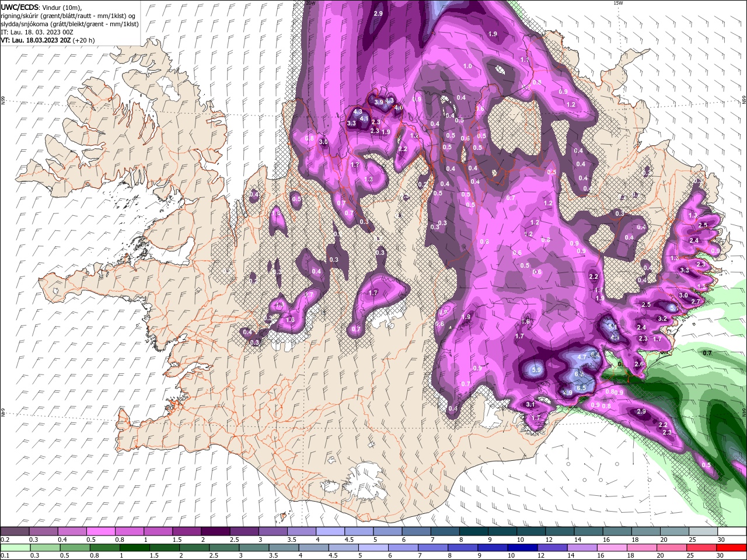The height and width of the screenshot is (560, 747).
Task: Pick the top-row dark purple swatch starting at 2
Action: coord(215,531)
